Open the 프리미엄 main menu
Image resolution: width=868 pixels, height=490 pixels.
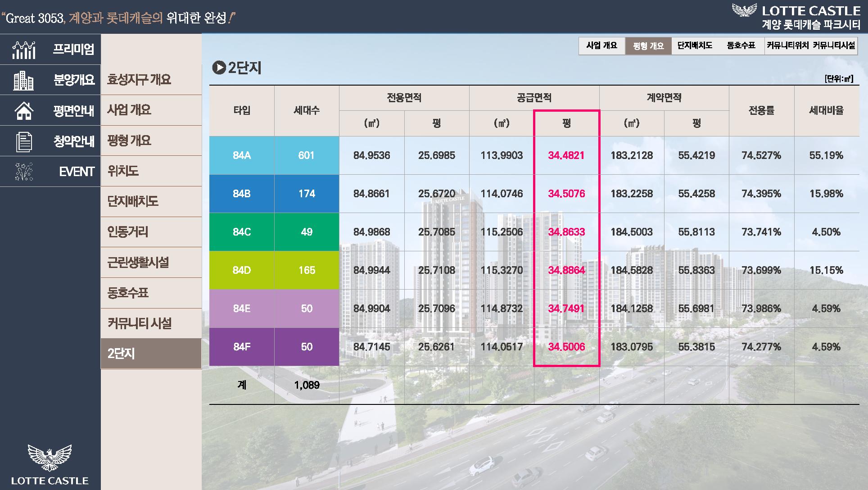pos(50,49)
